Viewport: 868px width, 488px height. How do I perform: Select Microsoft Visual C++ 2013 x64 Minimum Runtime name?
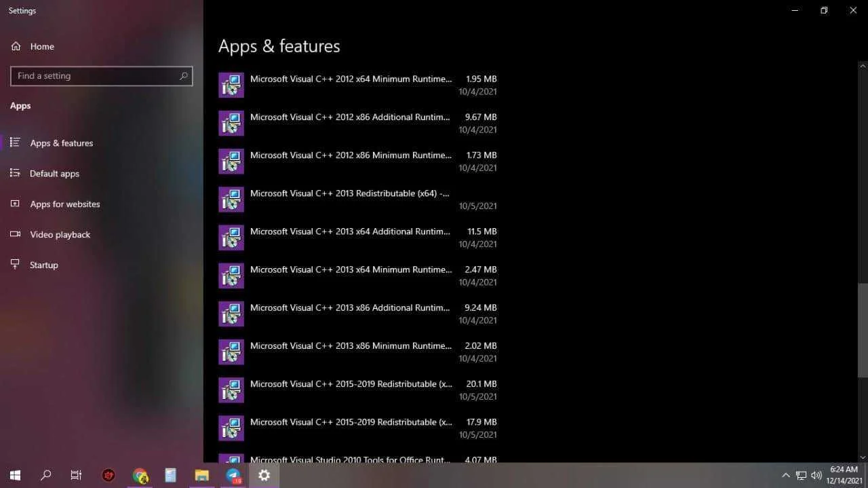tap(351, 269)
